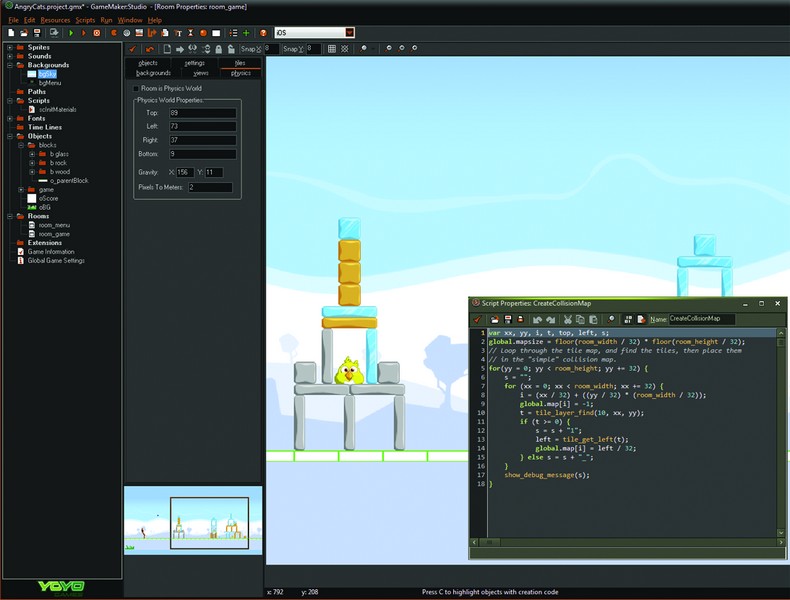Switch to the objects tab
The image size is (790, 600).
(x=148, y=63)
